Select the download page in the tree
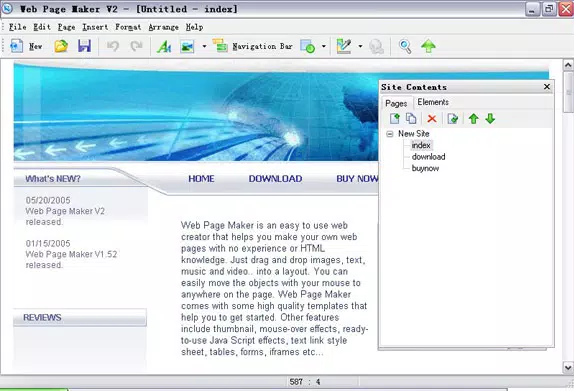The image size is (574, 391). [x=429, y=157]
